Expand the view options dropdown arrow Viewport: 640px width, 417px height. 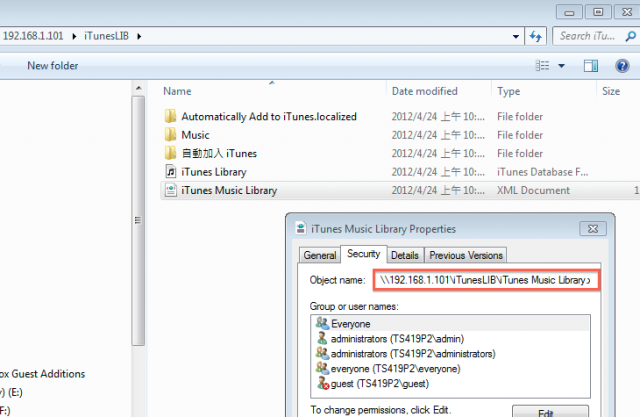point(562,66)
